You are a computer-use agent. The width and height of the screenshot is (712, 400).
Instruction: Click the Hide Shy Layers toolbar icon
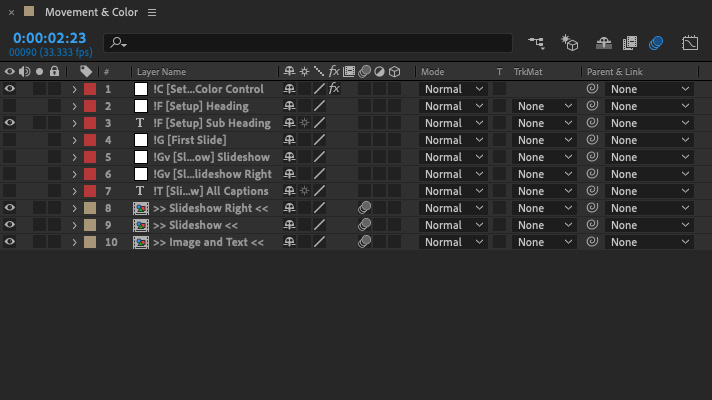click(603, 43)
